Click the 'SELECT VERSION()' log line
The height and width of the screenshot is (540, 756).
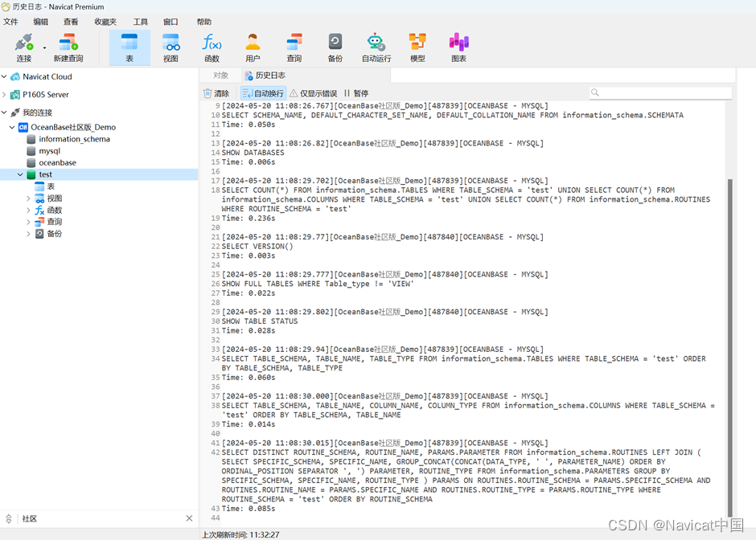coord(257,246)
